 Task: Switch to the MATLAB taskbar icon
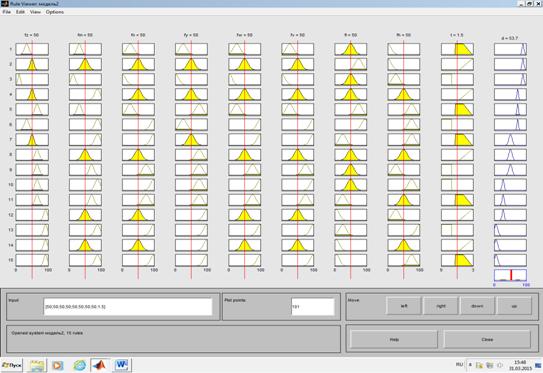(x=100, y=365)
